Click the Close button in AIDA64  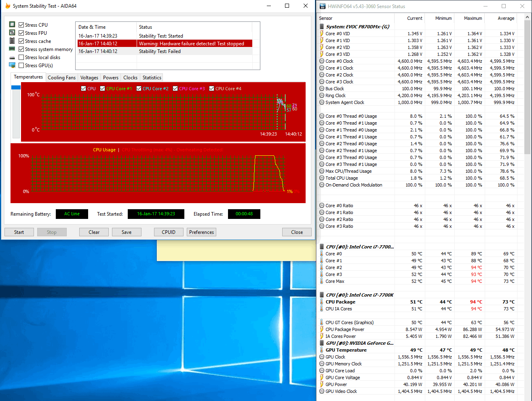coord(297,232)
